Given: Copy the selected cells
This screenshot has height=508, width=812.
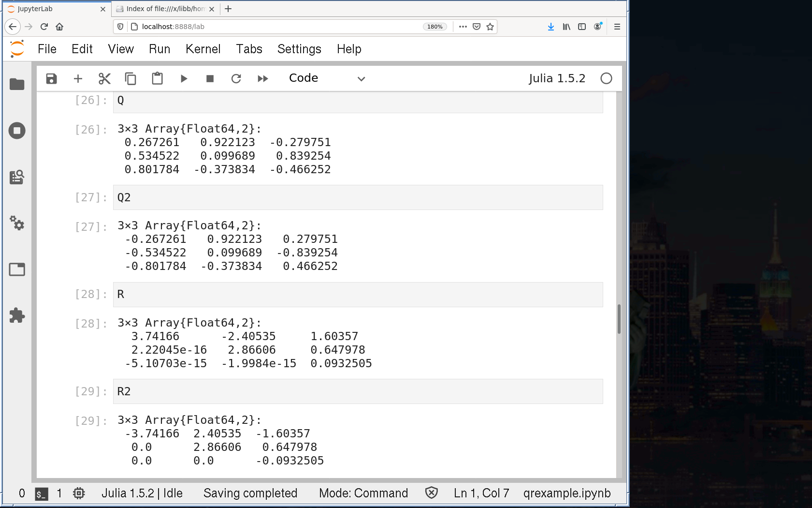Looking at the screenshot, I should pyautogui.click(x=130, y=78).
